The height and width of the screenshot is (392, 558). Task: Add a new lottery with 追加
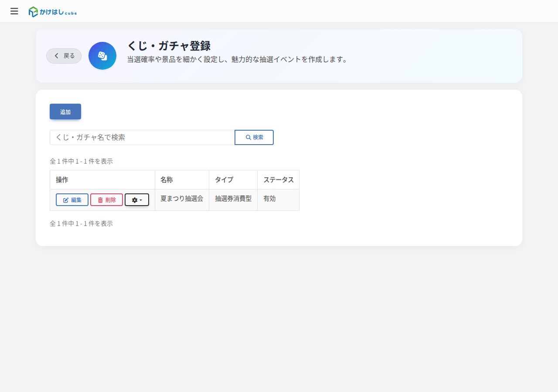click(x=65, y=112)
